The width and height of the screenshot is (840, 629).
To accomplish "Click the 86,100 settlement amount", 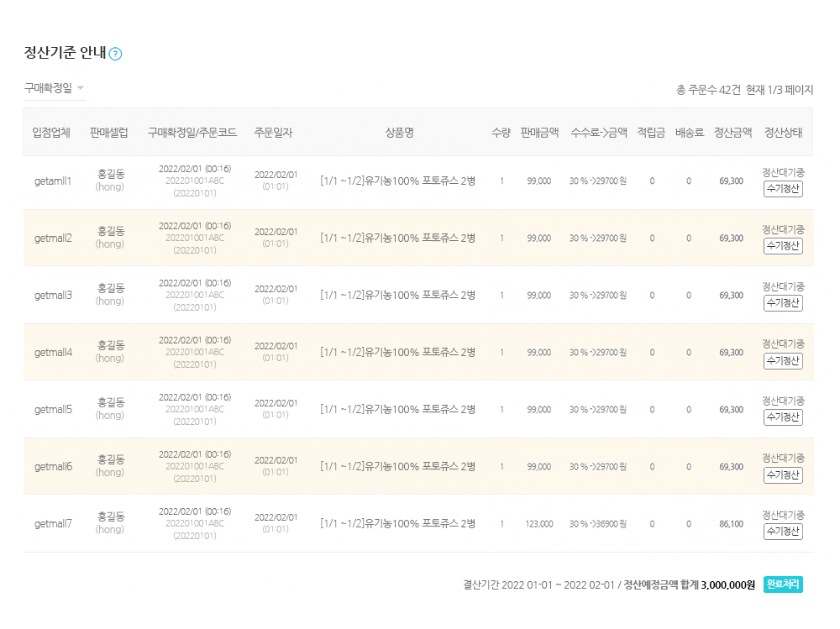I will [731, 524].
